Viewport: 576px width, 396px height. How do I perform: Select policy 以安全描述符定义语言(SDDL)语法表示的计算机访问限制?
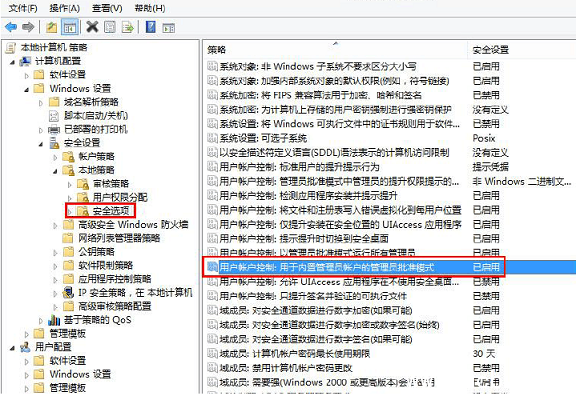(334, 152)
